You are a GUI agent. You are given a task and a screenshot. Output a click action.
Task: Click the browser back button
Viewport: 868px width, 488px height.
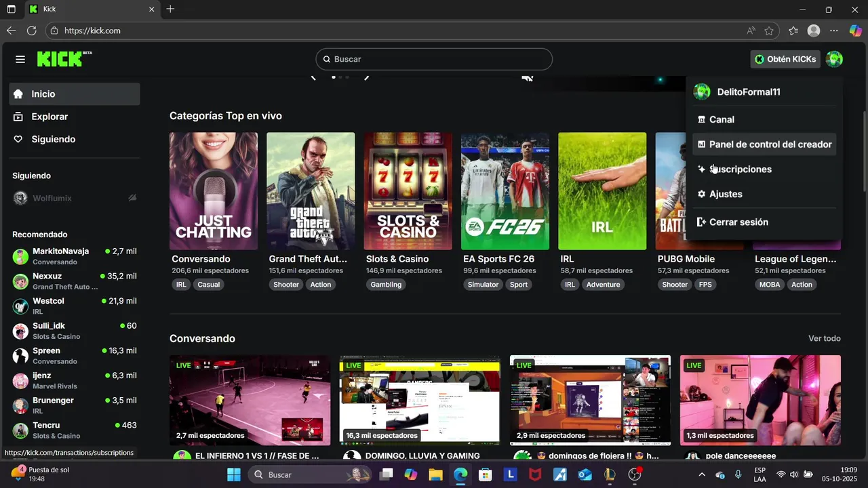[11, 30]
